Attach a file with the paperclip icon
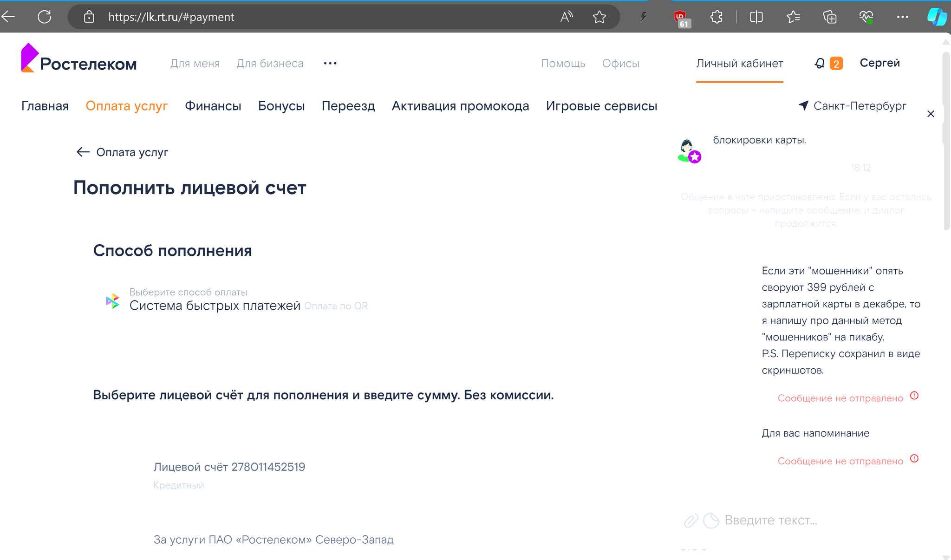 691,521
